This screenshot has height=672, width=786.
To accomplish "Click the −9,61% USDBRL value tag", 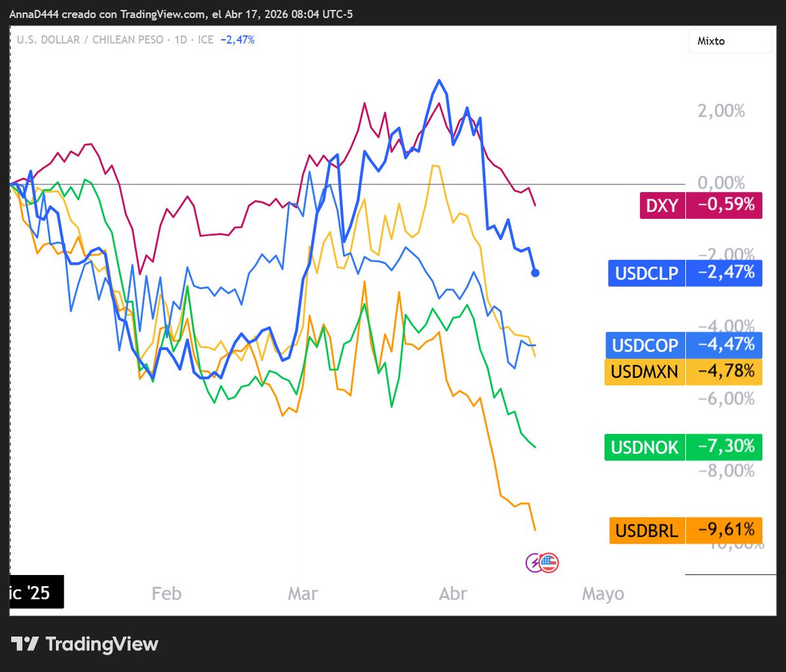I will click(x=724, y=530).
